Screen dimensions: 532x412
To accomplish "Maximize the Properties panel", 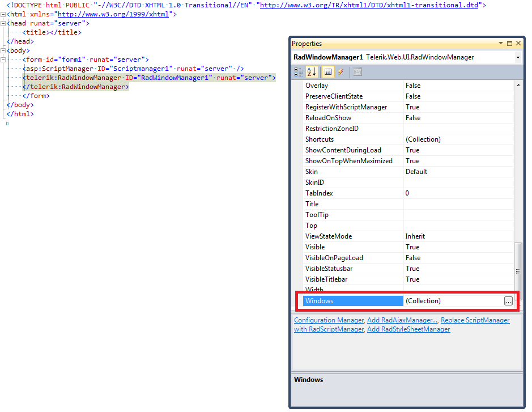I will point(509,43).
